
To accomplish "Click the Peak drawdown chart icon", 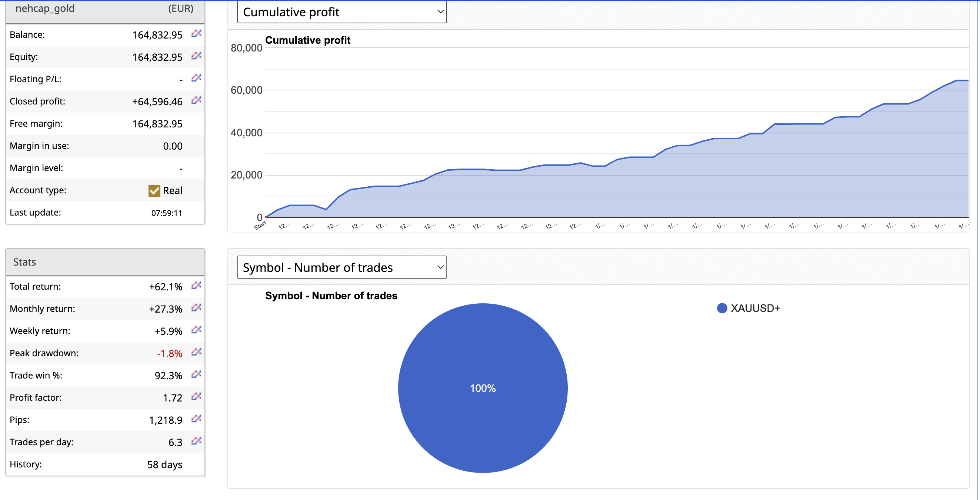I will pos(196,352).
